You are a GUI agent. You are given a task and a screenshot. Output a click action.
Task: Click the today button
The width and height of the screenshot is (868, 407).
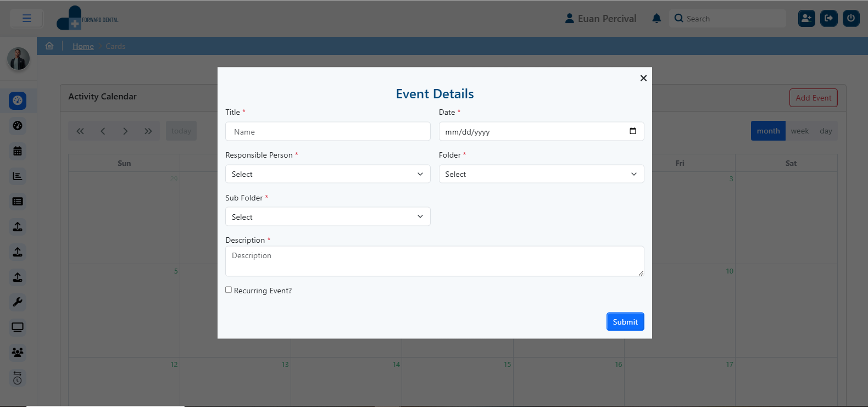point(181,131)
